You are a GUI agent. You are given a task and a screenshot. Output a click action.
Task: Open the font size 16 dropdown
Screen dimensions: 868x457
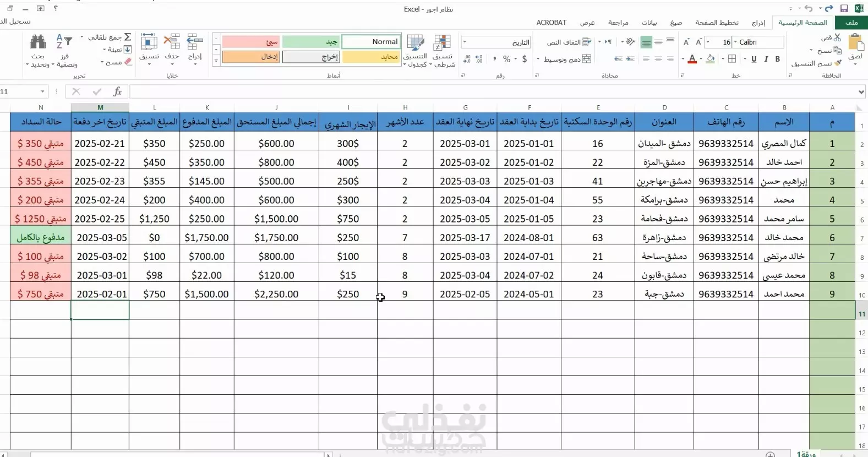click(x=708, y=42)
